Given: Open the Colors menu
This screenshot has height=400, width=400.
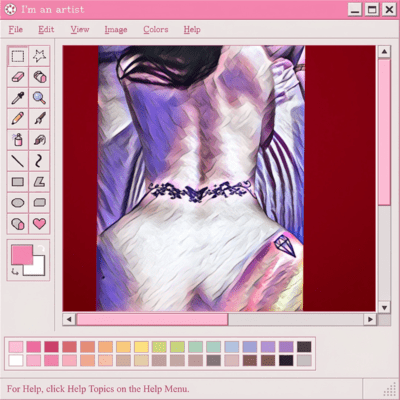Looking at the screenshot, I should click(x=156, y=30).
